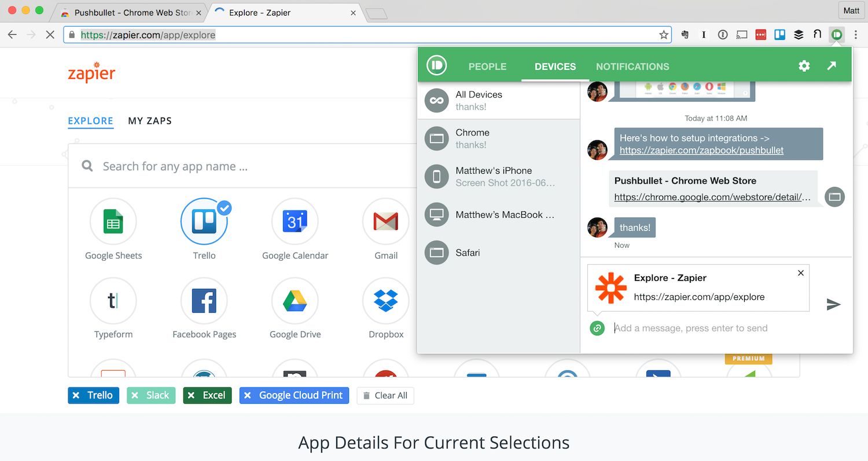Stop loading the page

[x=50, y=35]
